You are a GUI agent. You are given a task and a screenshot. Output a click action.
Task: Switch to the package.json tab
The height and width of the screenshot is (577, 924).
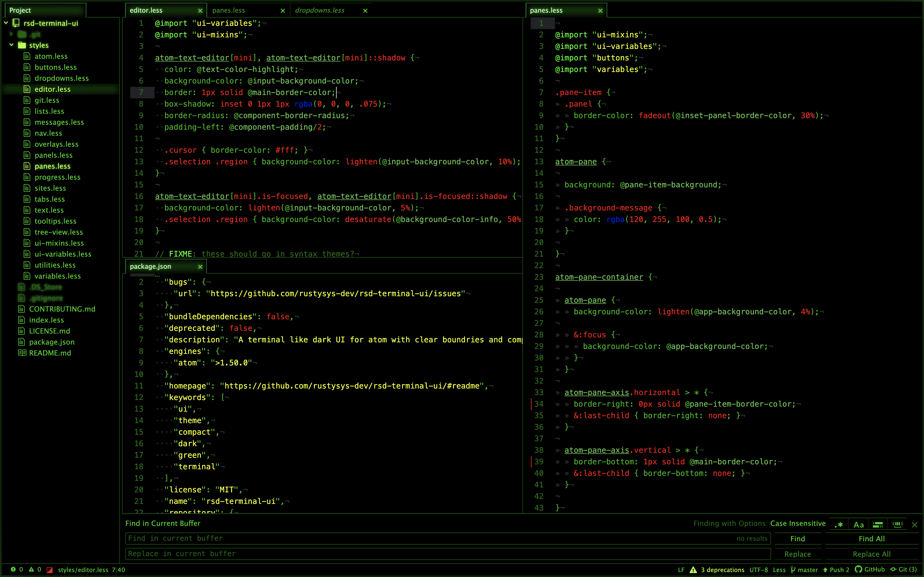coord(150,266)
